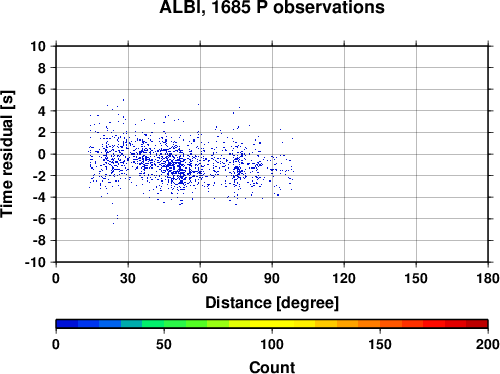The width and height of the screenshot is (500, 374).
Task: Select the x-axis tick label '180'
Action: pos(488,278)
